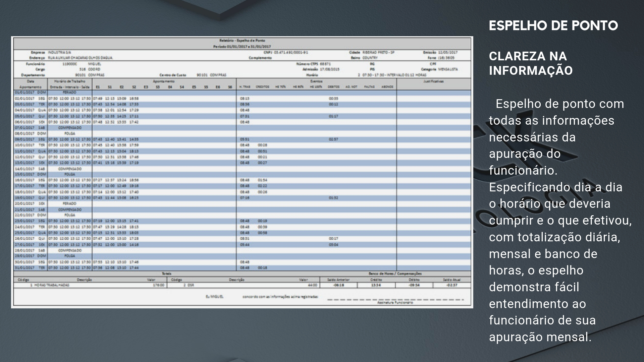Click the Banco de Horas / Compensações header
The width and height of the screenshot is (644, 362).
pos(395,274)
